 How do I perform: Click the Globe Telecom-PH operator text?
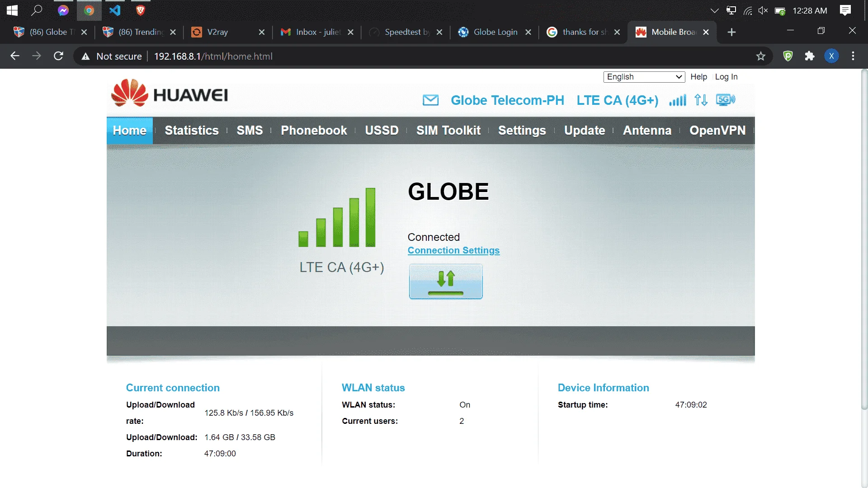coord(507,100)
